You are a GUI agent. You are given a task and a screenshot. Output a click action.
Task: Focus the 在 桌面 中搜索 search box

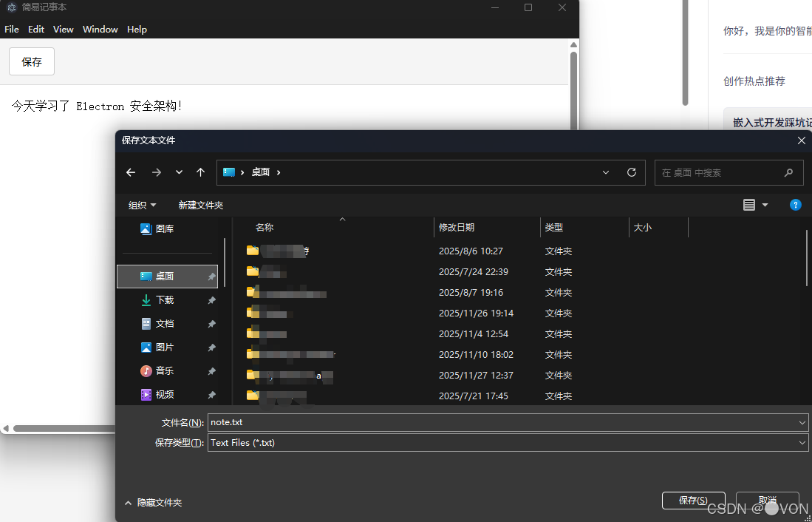click(x=729, y=172)
